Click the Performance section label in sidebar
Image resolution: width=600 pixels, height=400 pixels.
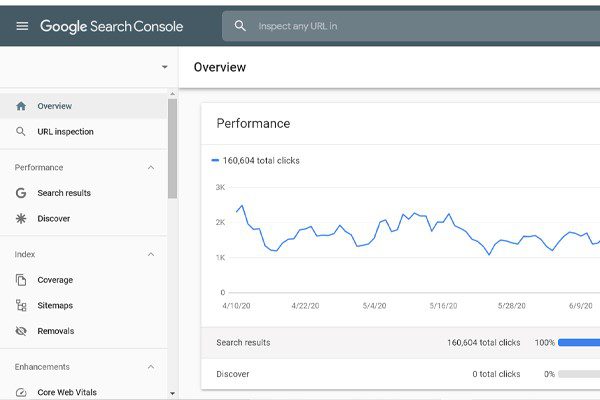coord(39,168)
